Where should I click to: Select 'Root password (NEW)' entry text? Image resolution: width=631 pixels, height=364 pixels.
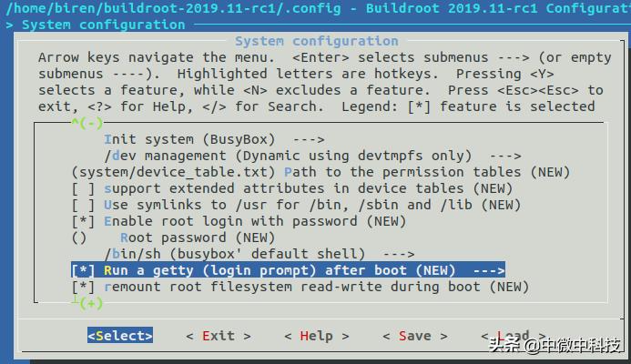[198, 238]
